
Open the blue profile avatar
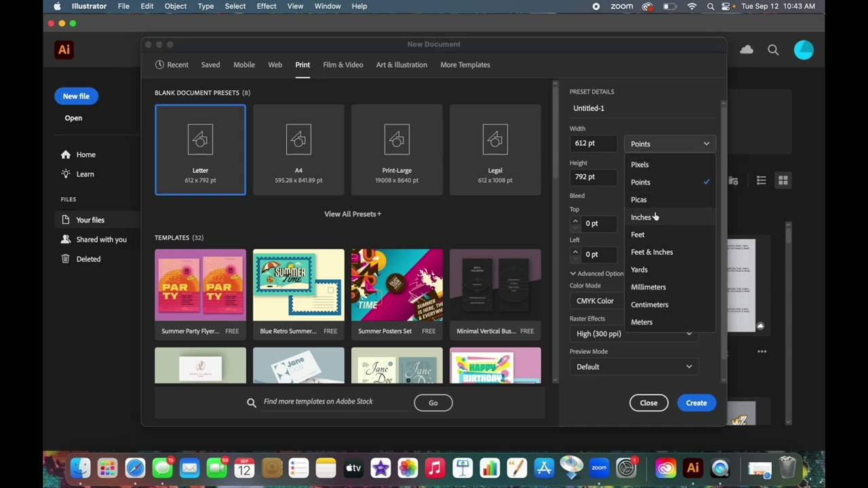pos(804,49)
